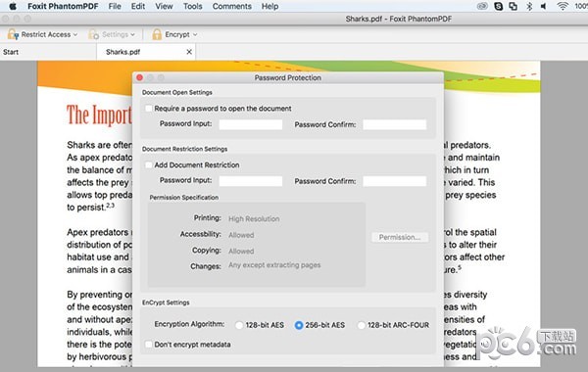This screenshot has width=588, height=372.
Task: Click the High Resolution printing value
Action: click(254, 218)
